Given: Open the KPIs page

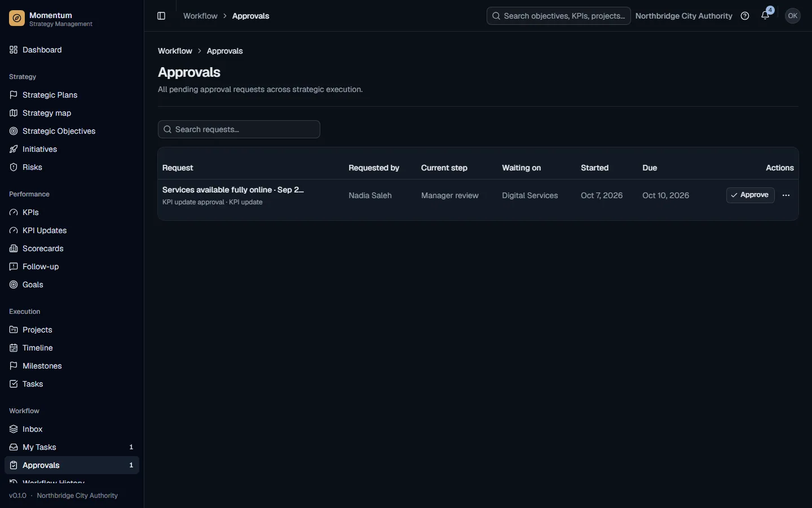Looking at the screenshot, I should pos(72,212).
